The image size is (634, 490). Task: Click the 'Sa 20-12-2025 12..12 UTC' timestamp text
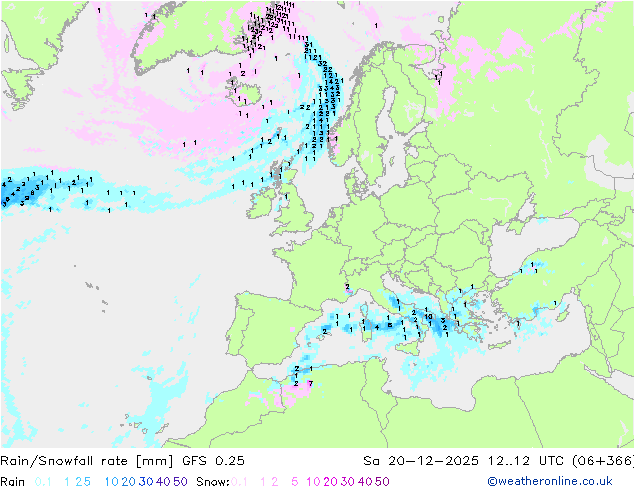(x=465, y=460)
